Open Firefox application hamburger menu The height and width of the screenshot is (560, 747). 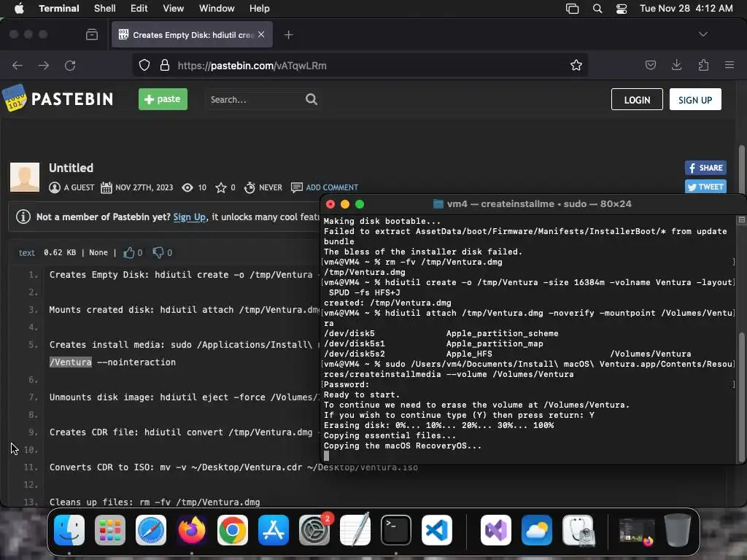(729, 65)
